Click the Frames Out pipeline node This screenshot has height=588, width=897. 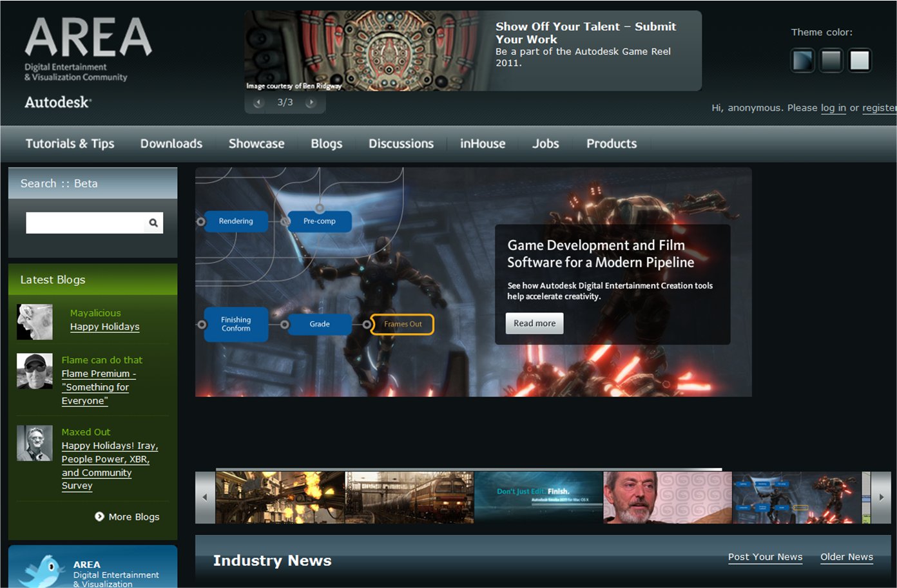click(x=403, y=325)
